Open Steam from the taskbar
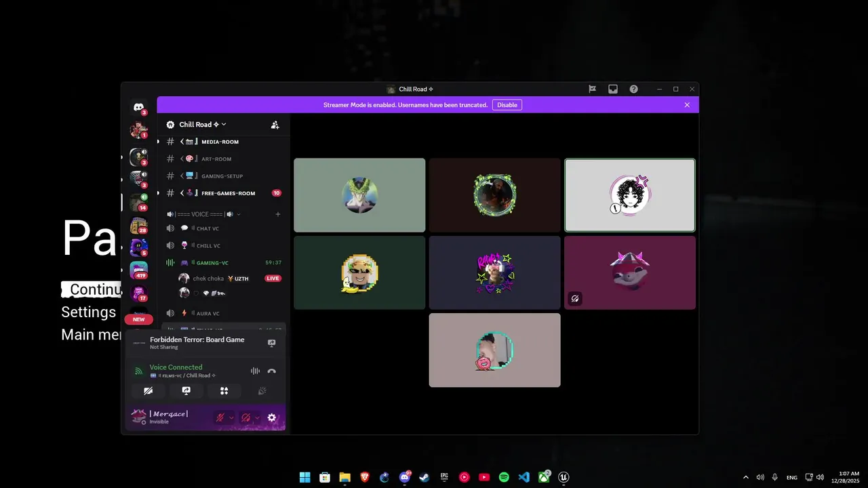Screen dimensions: 868x488 coord(424,477)
